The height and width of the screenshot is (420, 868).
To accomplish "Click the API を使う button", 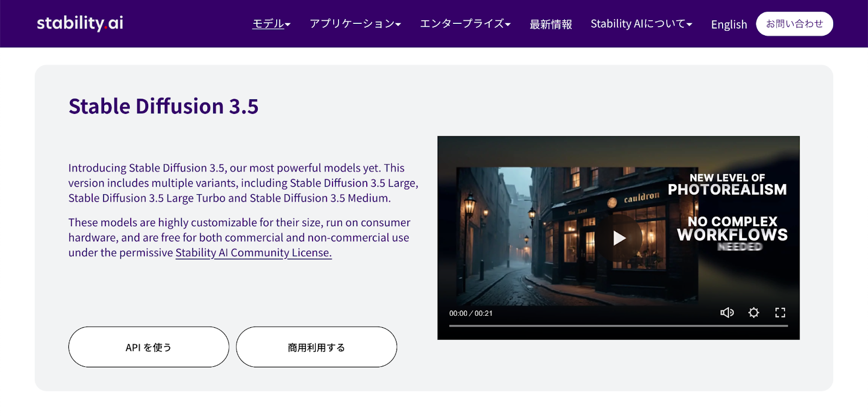I will [149, 347].
